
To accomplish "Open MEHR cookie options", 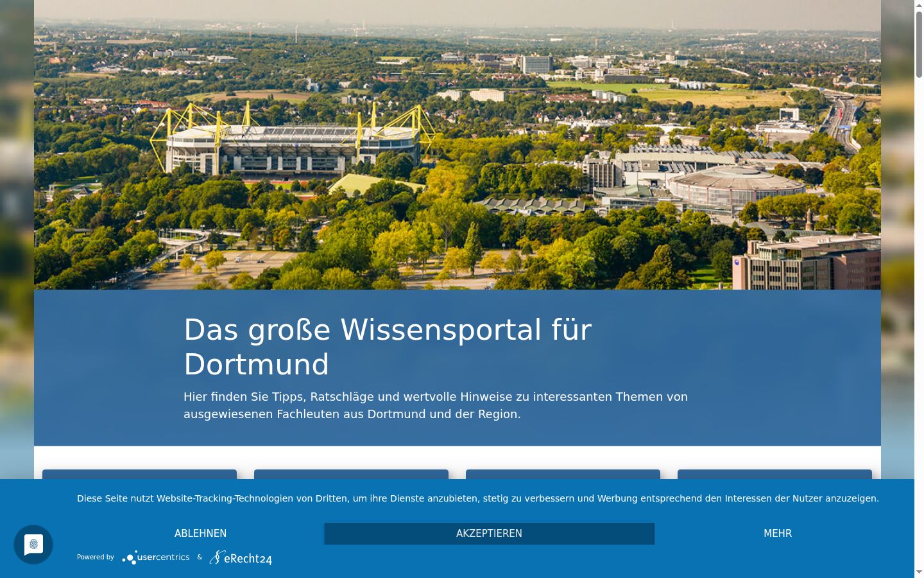I will [778, 534].
